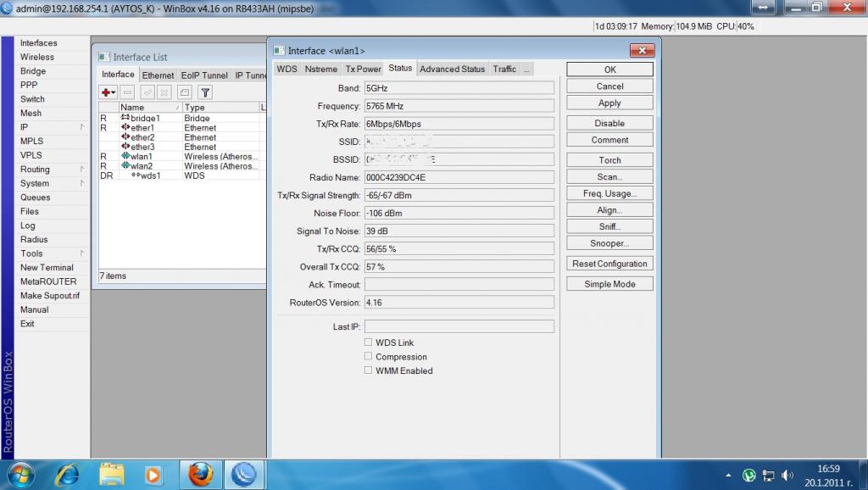Select the wlan2 row in the list
This screenshot has height=490, width=868.
pos(142,166)
